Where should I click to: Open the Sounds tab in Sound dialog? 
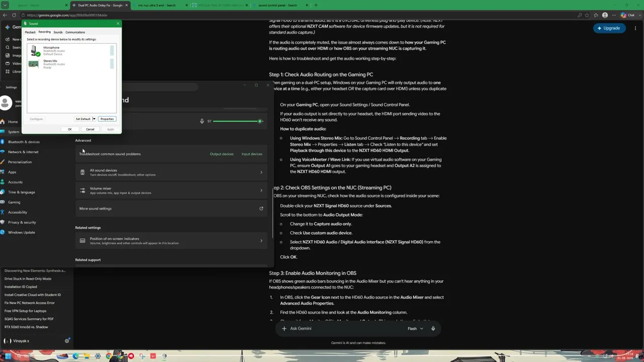click(x=58, y=32)
